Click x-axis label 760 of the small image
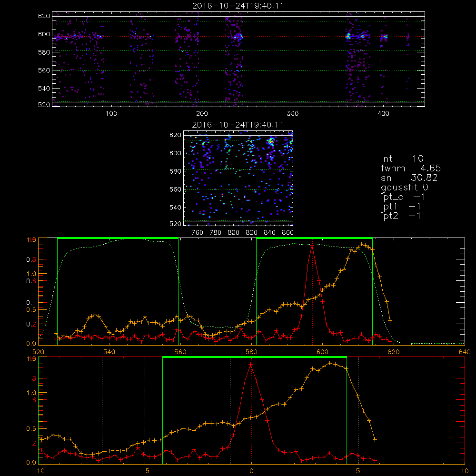 pyautogui.click(x=198, y=233)
